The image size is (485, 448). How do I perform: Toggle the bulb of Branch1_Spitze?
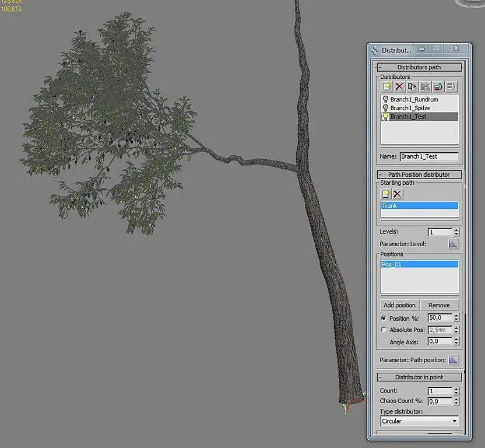click(x=385, y=108)
